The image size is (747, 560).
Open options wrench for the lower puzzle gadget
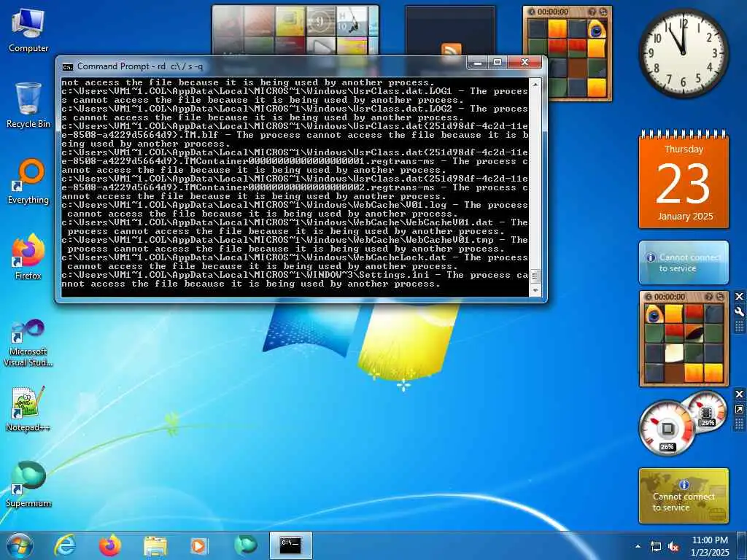point(740,312)
